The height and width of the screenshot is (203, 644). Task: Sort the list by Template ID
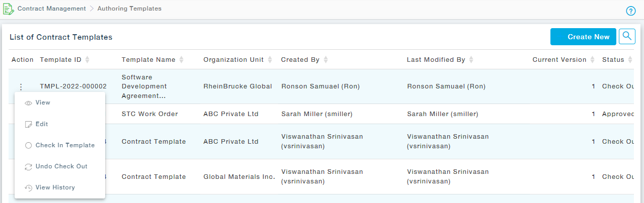(x=88, y=60)
